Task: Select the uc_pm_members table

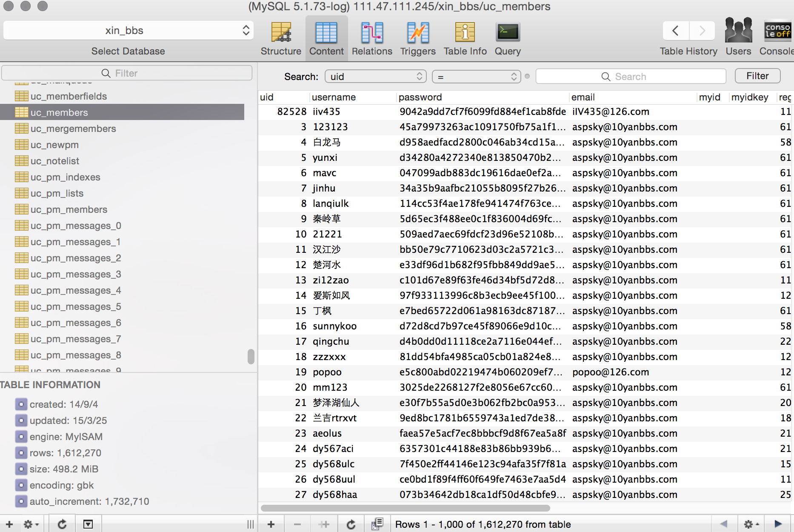Action: [x=123, y=209]
